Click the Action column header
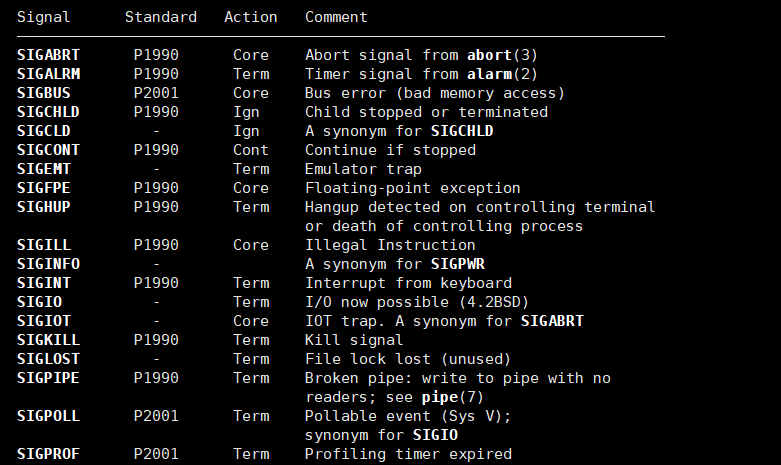This screenshot has height=465, width=781. (251, 17)
